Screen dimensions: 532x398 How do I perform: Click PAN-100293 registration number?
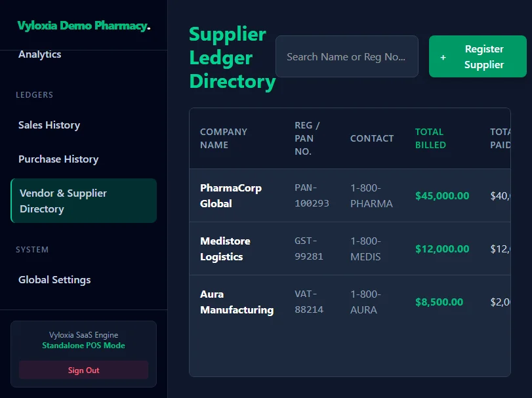pyautogui.click(x=312, y=195)
